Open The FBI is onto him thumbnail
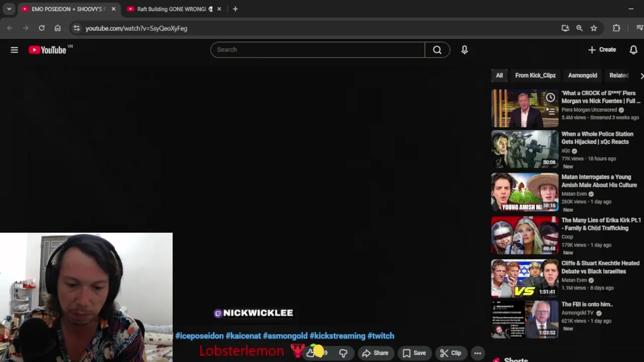 (x=525, y=319)
